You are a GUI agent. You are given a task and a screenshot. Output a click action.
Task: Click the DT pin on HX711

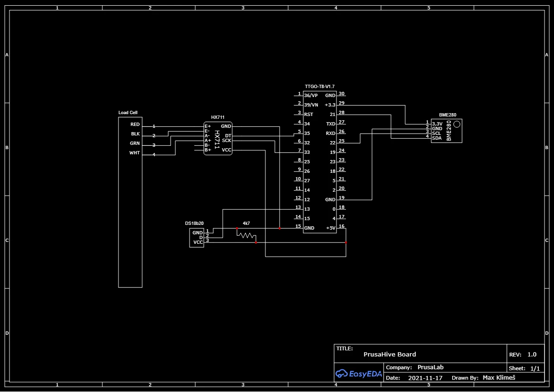pyautogui.click(x=228, y=136)
